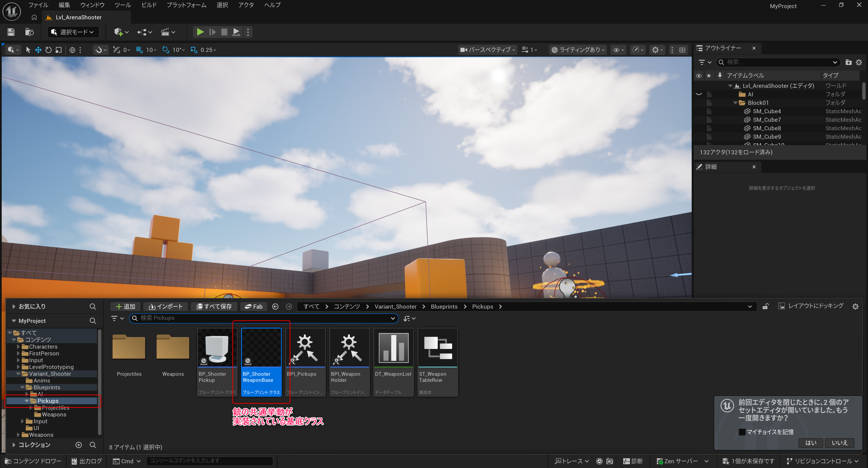Select the rotate transform tool
868x468 pixels.
[x=48, y=50]
